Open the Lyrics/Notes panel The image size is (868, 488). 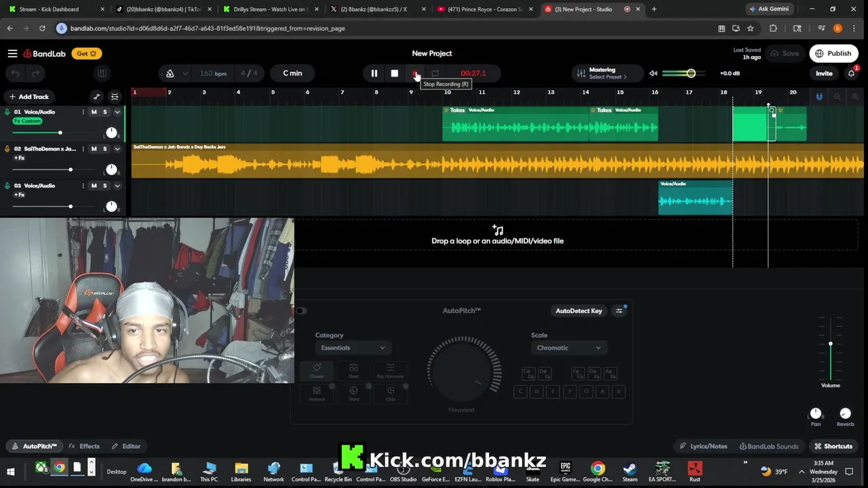(704, 446)
